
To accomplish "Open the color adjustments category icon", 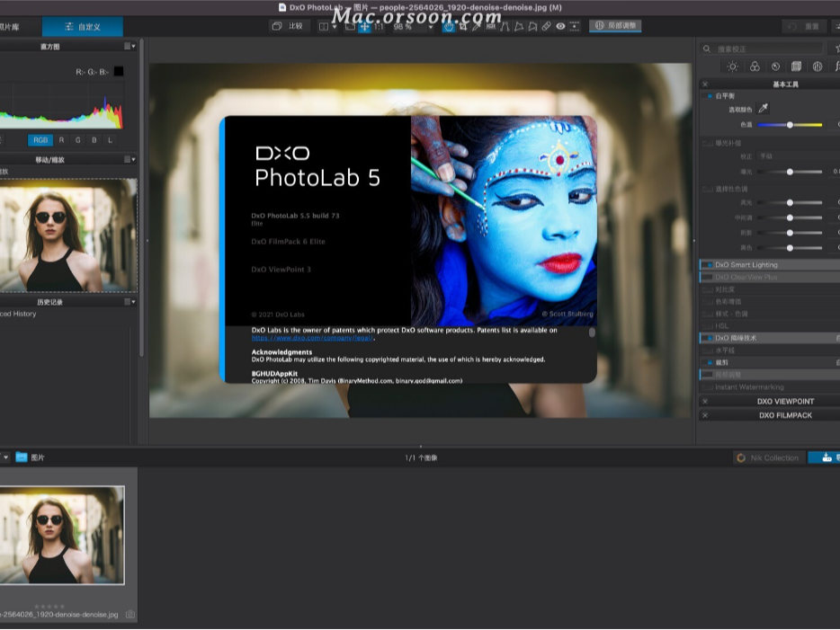I will [x=755, y=66].
